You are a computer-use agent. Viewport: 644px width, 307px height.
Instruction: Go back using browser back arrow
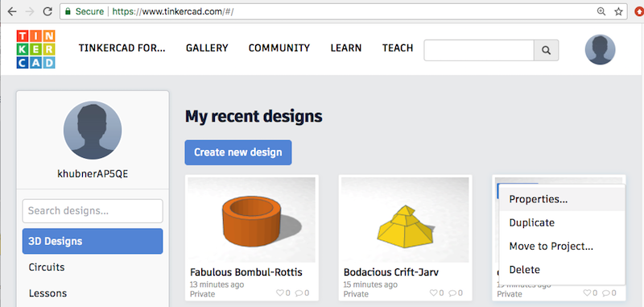11,11
